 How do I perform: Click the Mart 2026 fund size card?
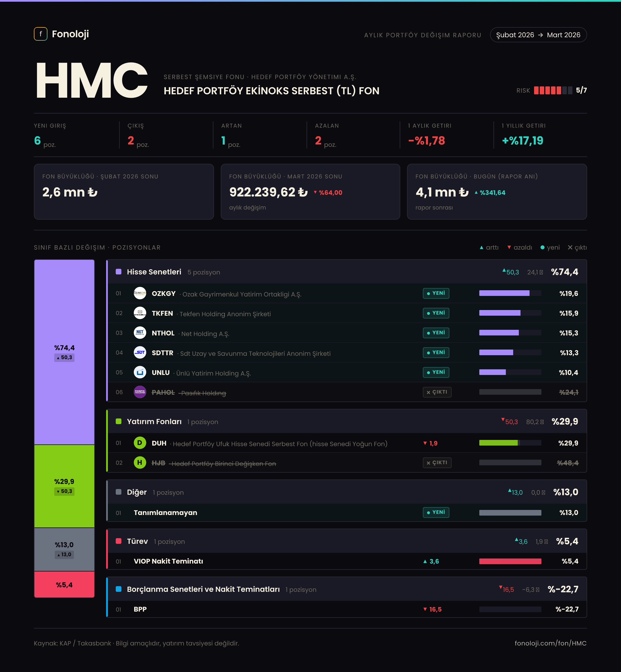tap(310, 192)
